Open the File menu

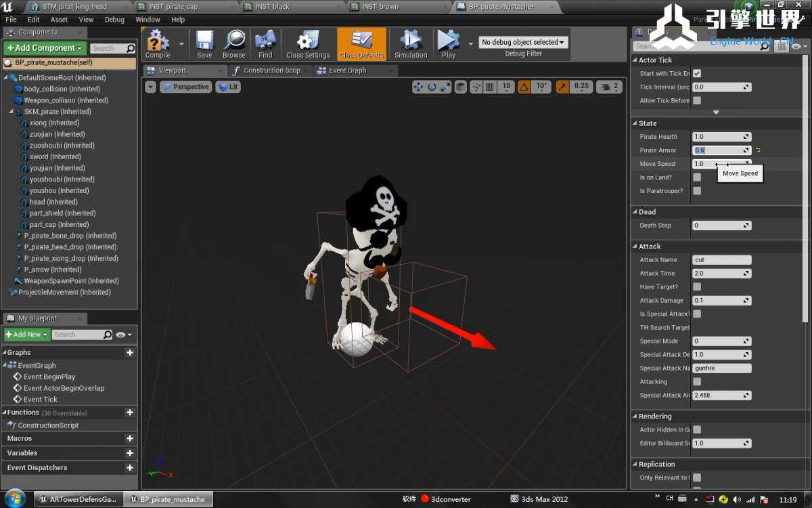tap(11, 20)
